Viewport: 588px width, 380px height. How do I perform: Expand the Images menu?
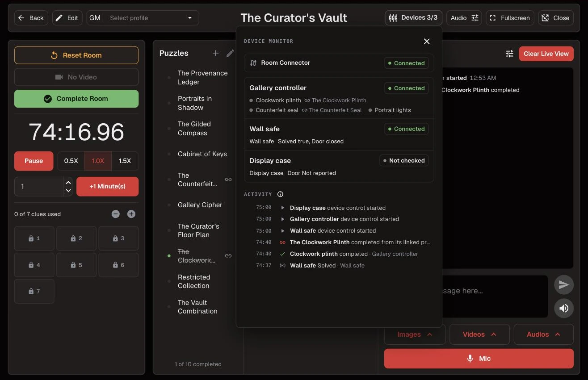[x=415, y=334]
